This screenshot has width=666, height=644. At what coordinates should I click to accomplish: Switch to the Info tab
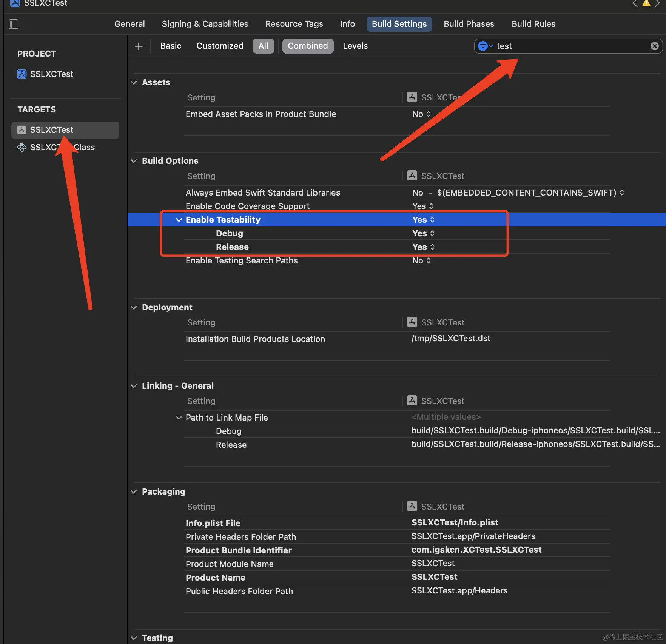click(x=347, y=24)
